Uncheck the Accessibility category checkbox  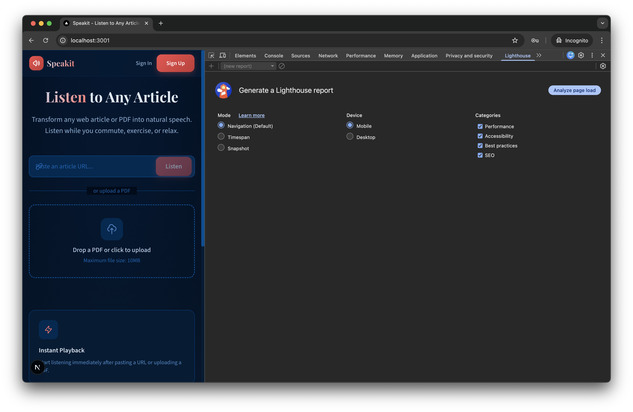click(x=480, y=136)
